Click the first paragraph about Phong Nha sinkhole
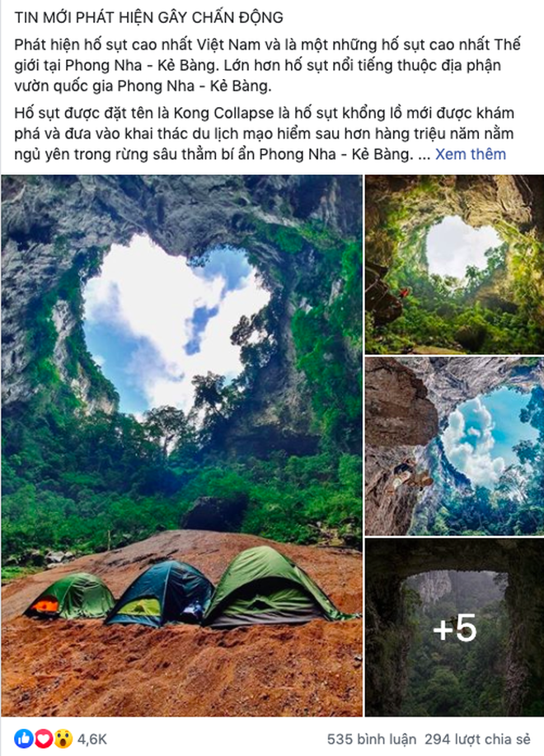 click(x=267, y=65)
